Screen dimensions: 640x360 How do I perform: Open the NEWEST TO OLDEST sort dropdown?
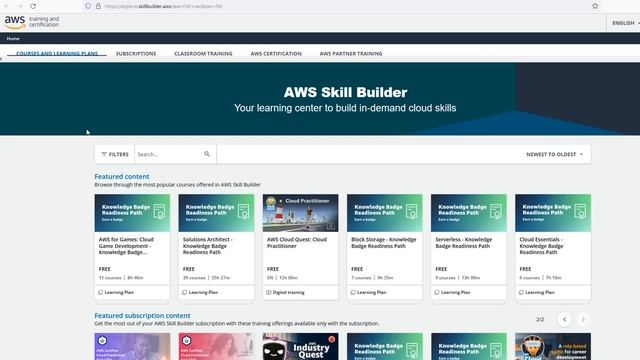coord(555,154)
